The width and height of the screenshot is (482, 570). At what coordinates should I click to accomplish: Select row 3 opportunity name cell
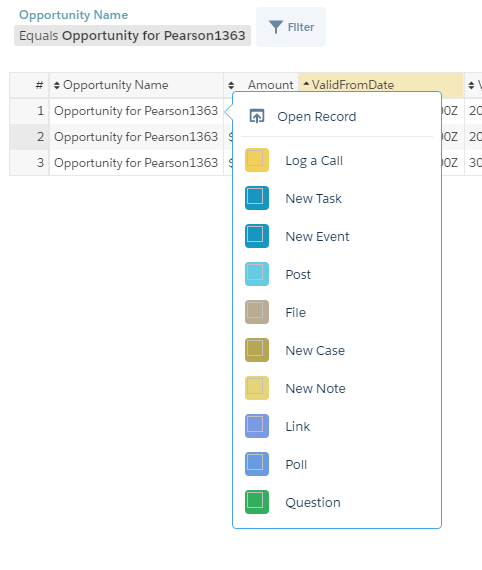click(136, 162)
